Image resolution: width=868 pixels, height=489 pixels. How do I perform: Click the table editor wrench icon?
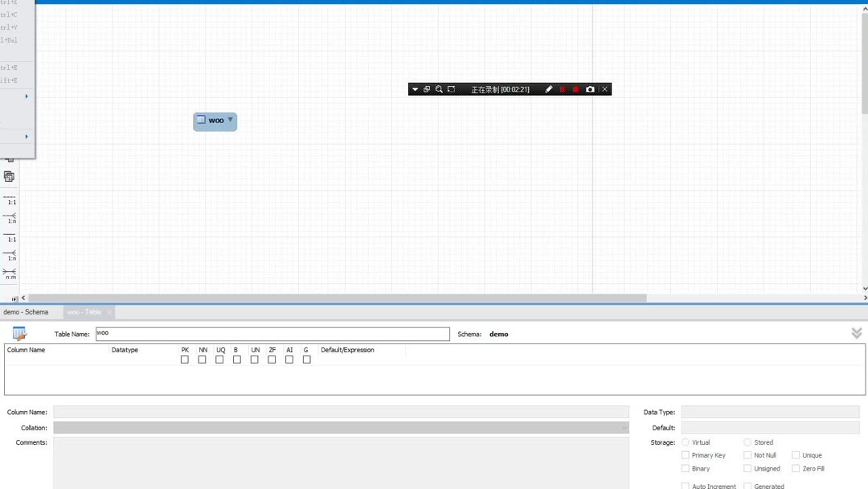[x=18, y=333]
